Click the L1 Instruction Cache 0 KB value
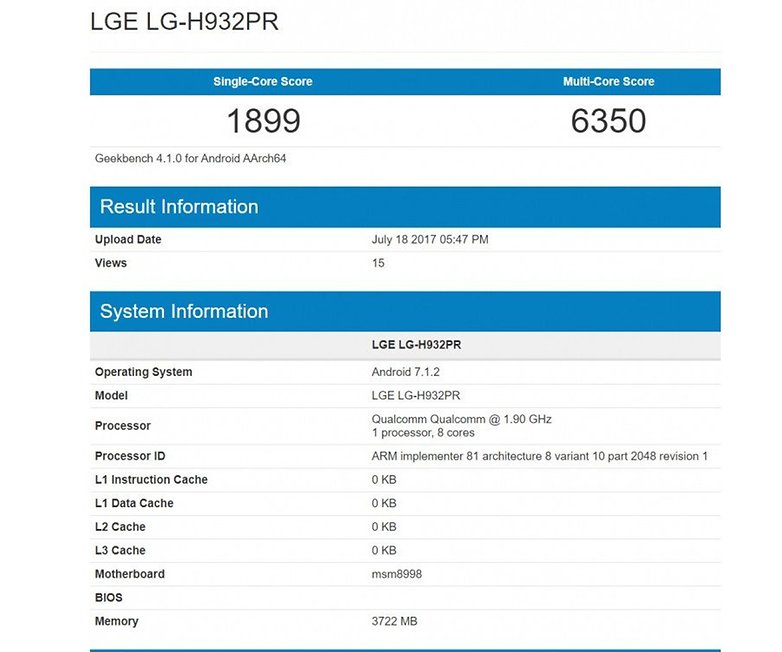The image size is (782, 652). (x=384, y=479)
